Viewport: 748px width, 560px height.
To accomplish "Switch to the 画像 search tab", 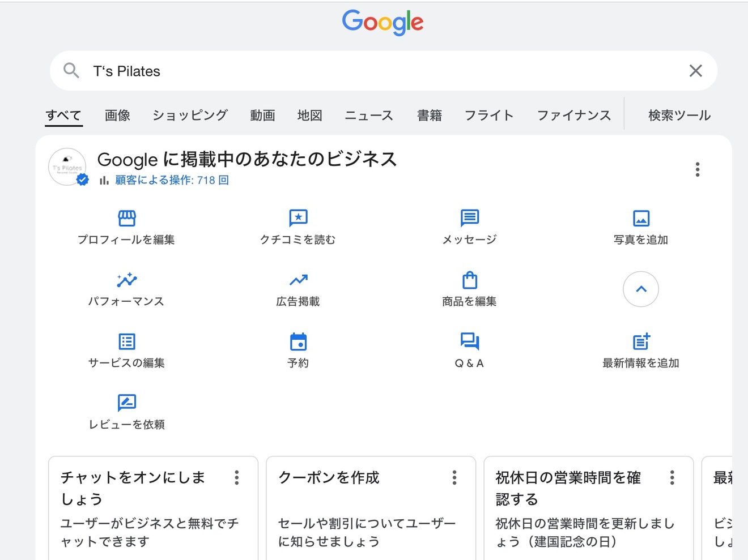I will [117, 116].
